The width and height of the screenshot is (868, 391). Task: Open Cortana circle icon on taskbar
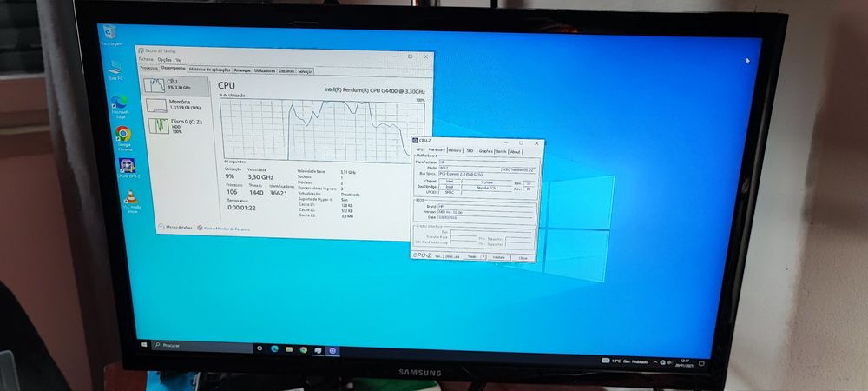point(260,348)
